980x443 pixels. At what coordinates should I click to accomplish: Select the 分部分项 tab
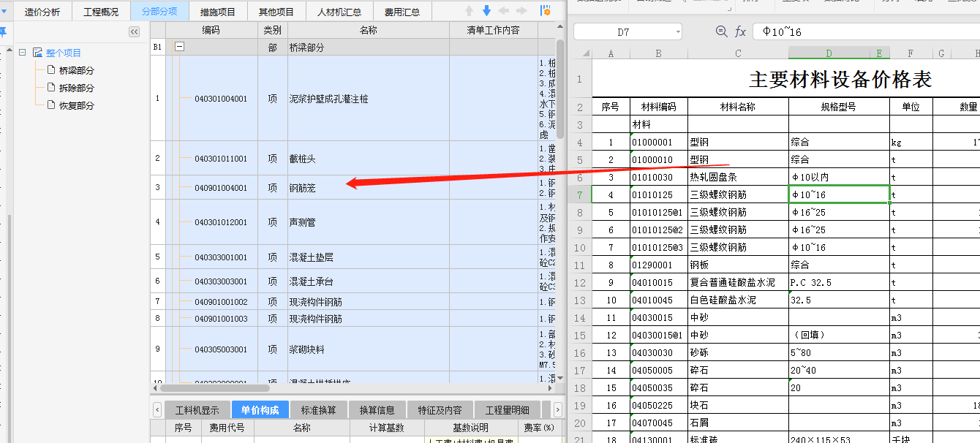(x=159, y=12)
